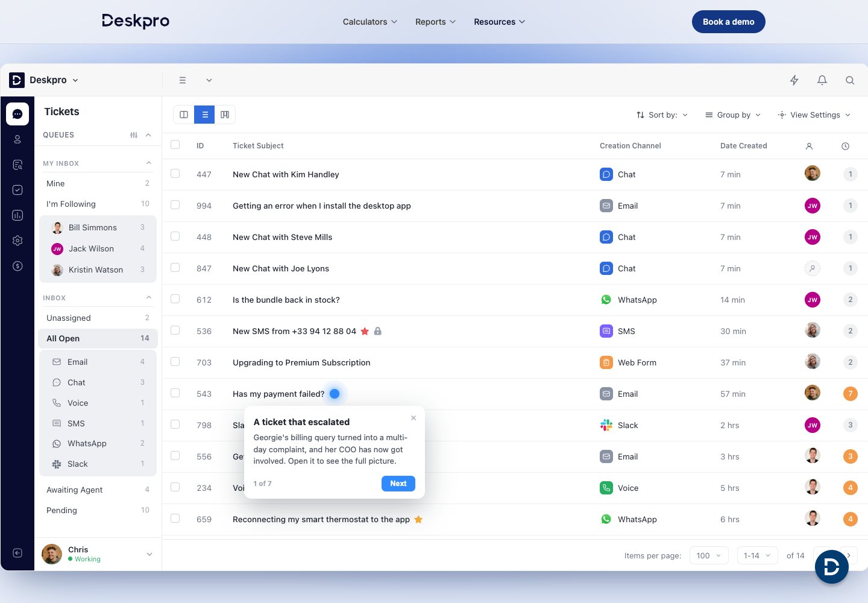Open the knowledge search sidebar icon
The image size is (868, 603).
17,165
